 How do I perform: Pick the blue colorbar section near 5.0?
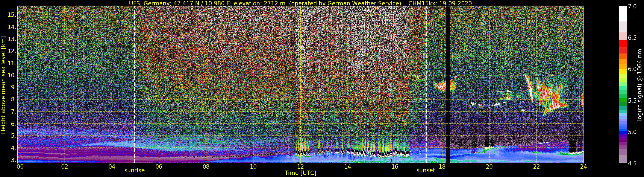click(623, 132)
